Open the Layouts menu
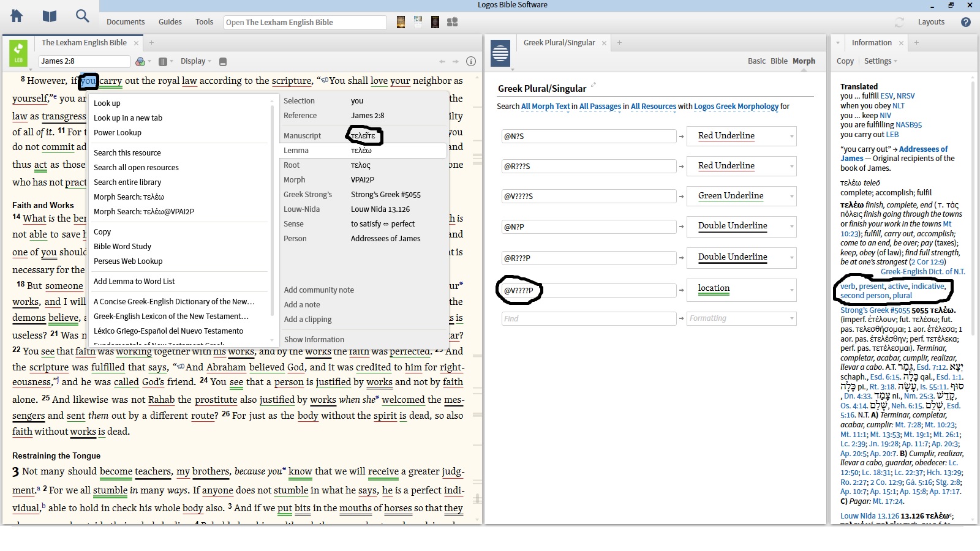 931,22
